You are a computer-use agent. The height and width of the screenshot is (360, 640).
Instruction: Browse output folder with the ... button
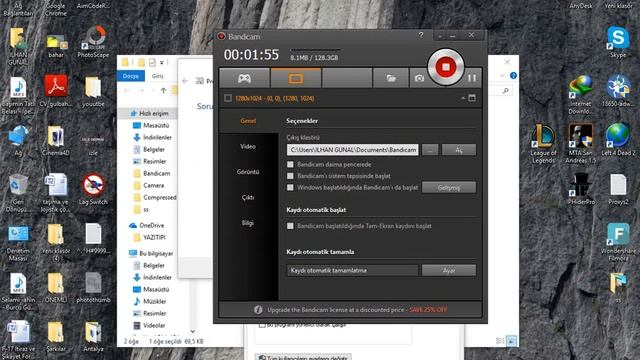pyautogui.click(x=430, y=150)
